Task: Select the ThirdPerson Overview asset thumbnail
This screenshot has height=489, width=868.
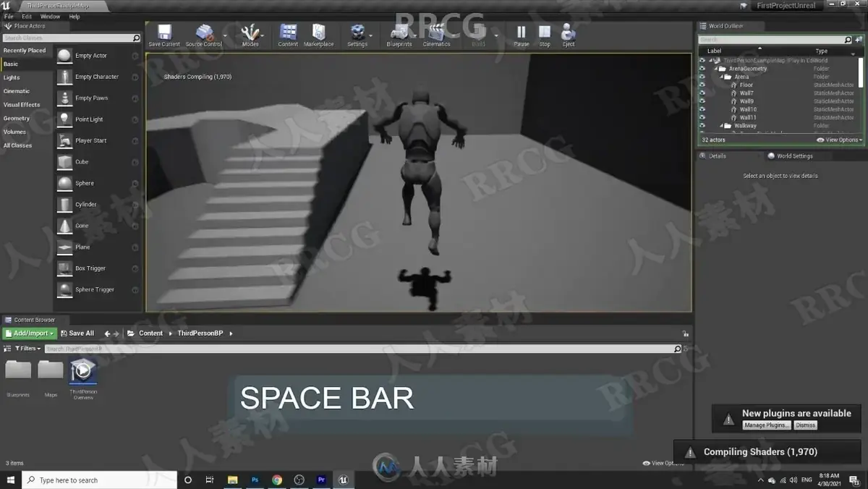Action: (83, 370)
